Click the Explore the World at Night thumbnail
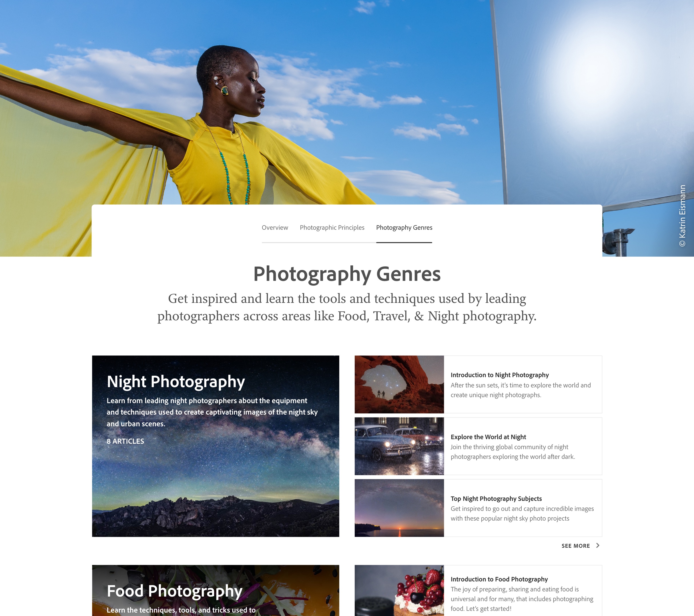The width and height of the screenshot is (694, 616). (398, 447)
